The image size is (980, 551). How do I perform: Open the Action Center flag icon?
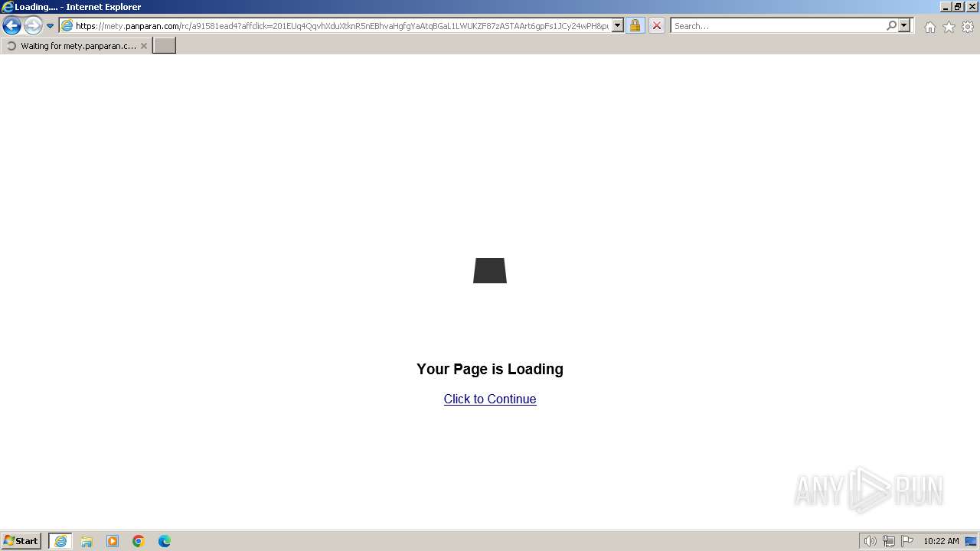click(x=907, y=541)
